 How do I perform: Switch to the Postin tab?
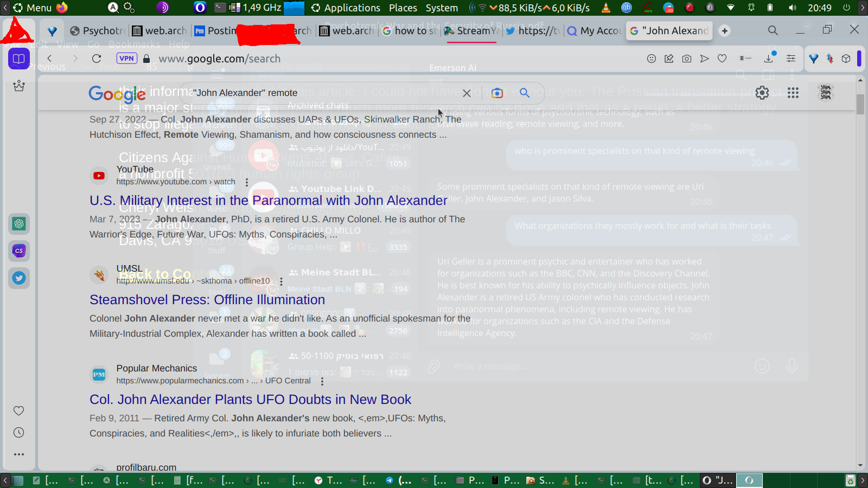pos(216,31)
